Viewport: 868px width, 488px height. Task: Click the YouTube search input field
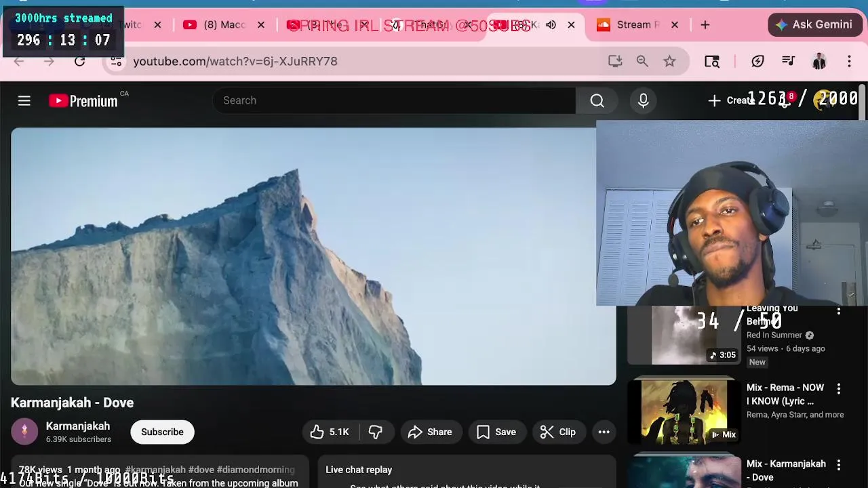pyautogui.click(x=394, y=100)
